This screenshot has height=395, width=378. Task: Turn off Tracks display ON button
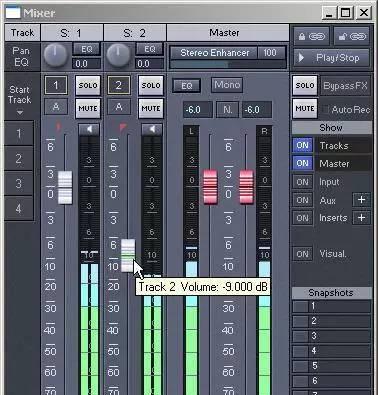pyautogui.click(x=303, y=146)
